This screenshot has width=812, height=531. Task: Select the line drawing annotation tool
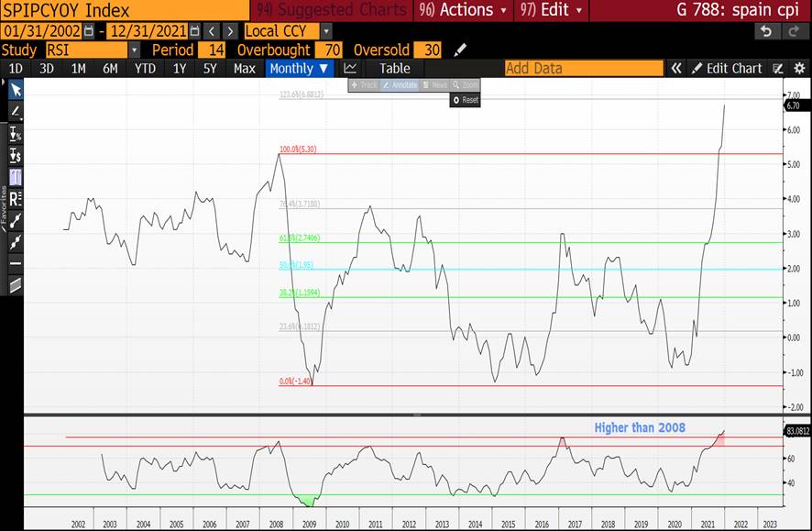point(15,111)
